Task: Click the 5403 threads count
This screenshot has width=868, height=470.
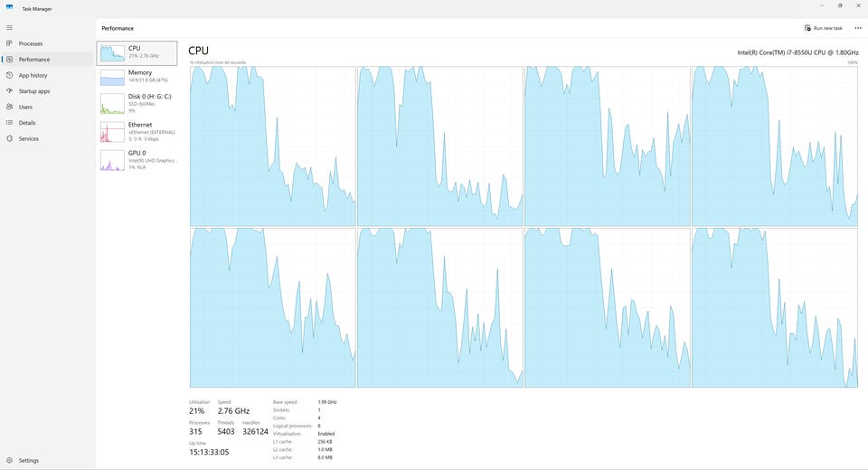Action: [x=226, y=431]
